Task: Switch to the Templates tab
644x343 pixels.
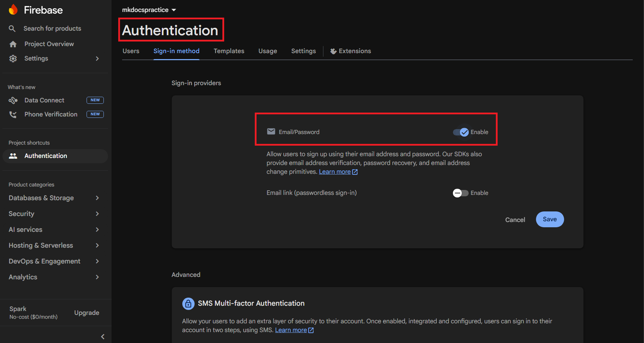Action: (229, 51)
